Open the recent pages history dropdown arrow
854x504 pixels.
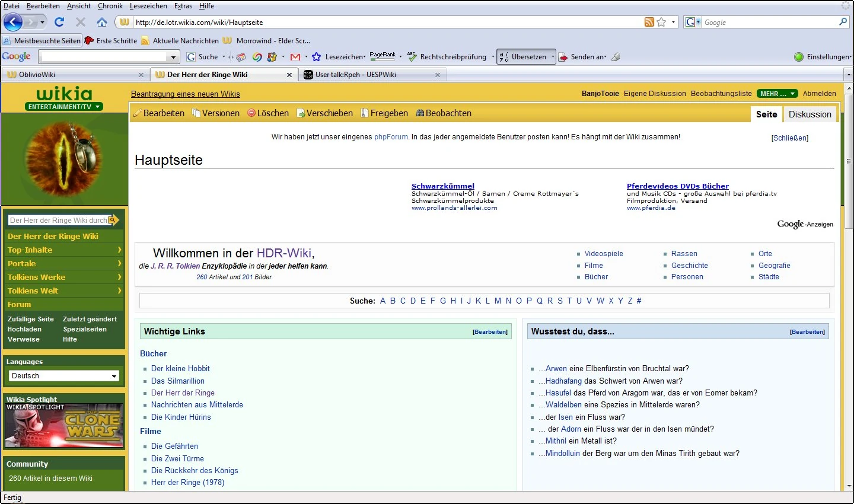(42, 23)
